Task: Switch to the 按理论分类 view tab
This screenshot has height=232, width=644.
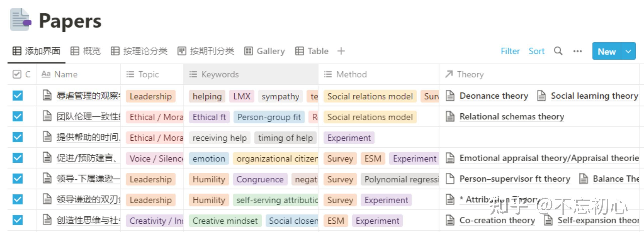Action: [x=139, y=51]
